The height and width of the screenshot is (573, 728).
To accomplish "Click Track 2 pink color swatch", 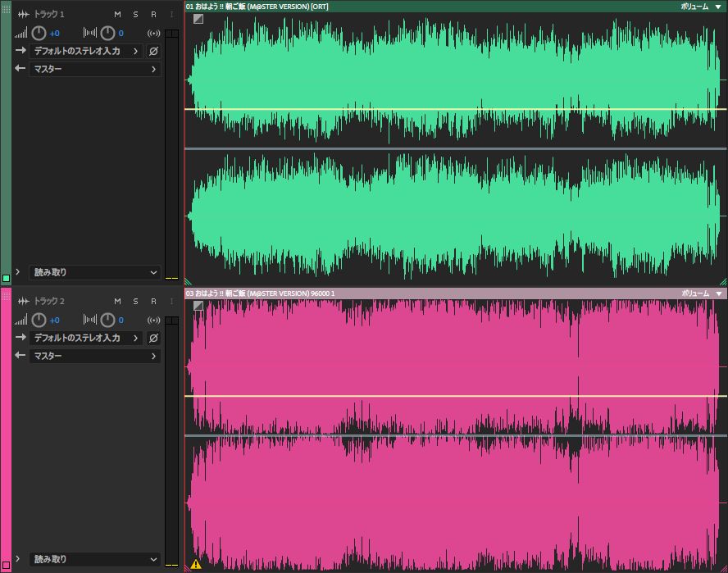I will point(6,565).
